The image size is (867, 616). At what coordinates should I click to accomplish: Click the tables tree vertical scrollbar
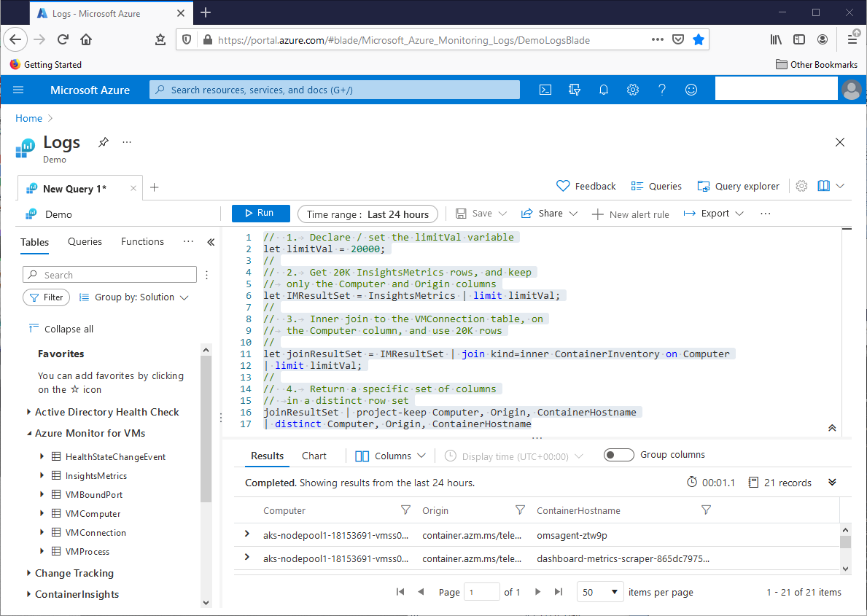[x=206, y=429]
